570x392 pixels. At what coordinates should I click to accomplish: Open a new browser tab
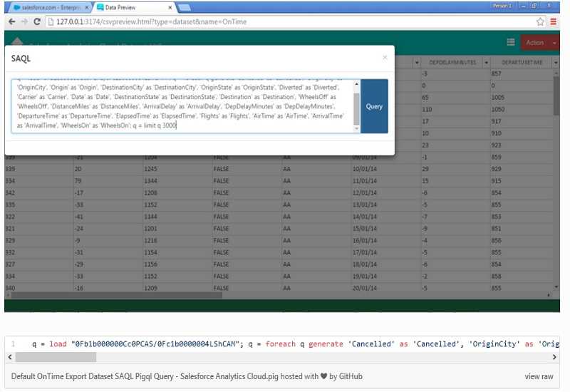pos(185,7)
